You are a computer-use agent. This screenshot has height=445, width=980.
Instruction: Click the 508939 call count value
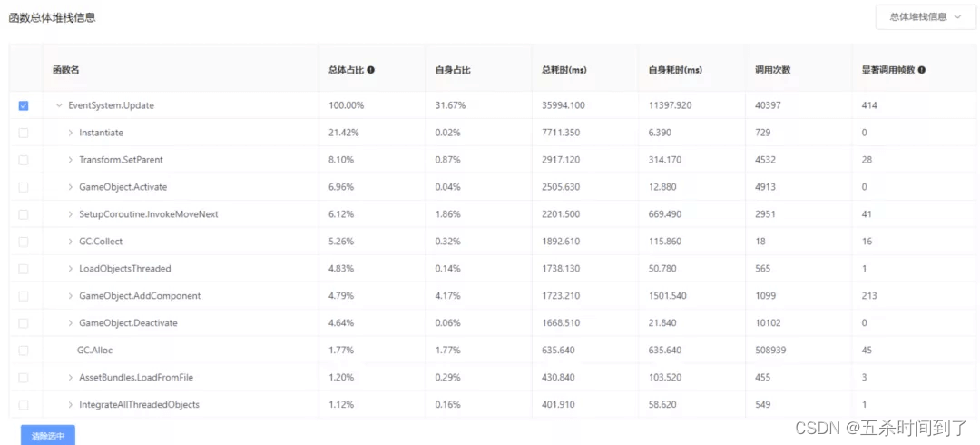click(x=770, y=351)
